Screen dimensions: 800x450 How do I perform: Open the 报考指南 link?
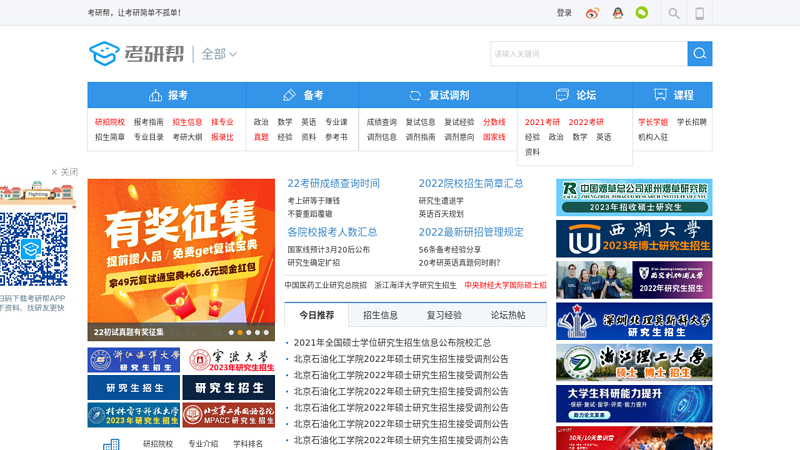pyautogui.click(x=148, y=122)
